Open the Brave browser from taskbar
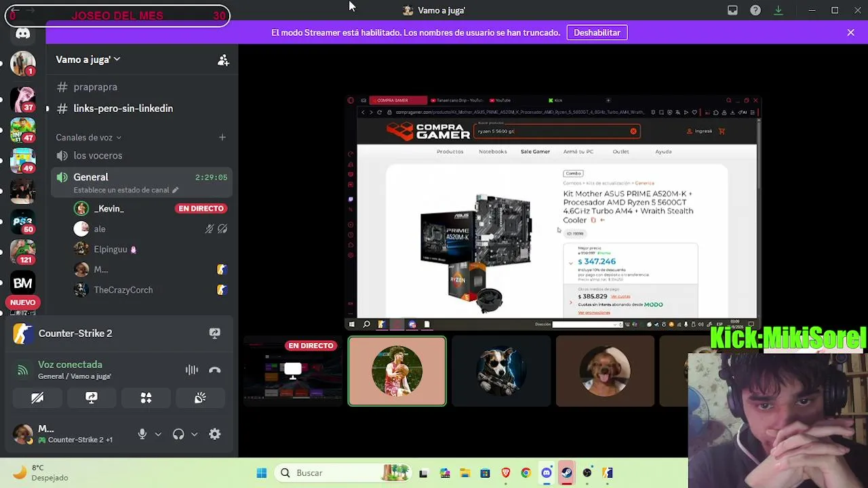 [506, 473]
